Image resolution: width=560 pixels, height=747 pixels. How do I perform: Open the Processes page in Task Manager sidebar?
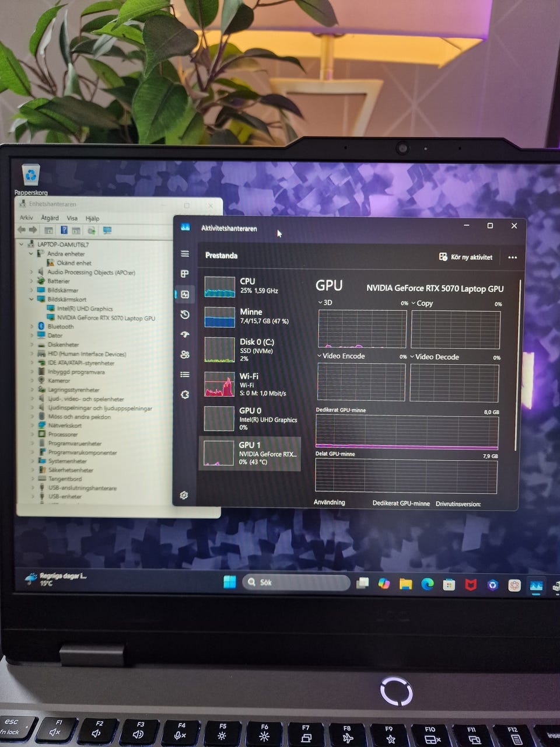(x=185, y=274)
